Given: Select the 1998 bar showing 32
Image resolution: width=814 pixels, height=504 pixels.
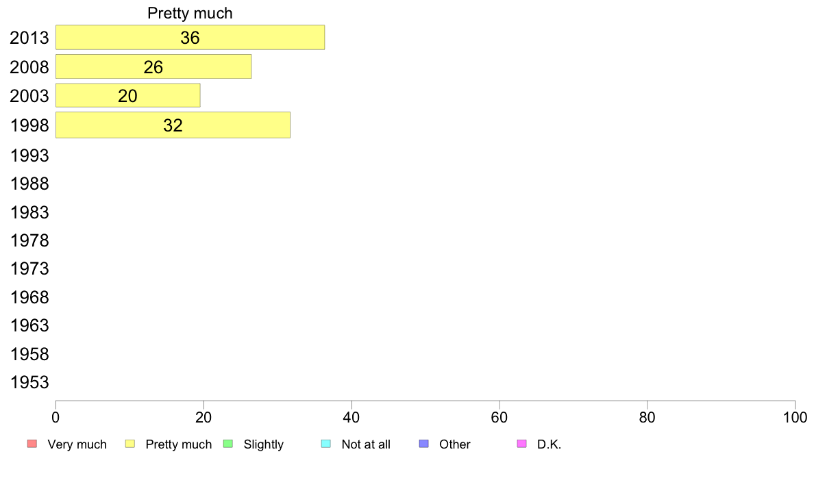Looking at the screenshot, I should pyautogui.click(x=173, y=125).
